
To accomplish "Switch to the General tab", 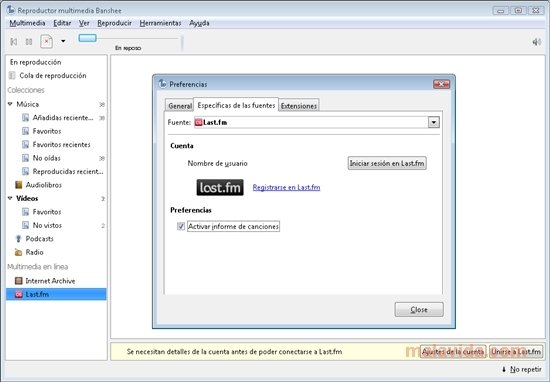I will [180, 106].
